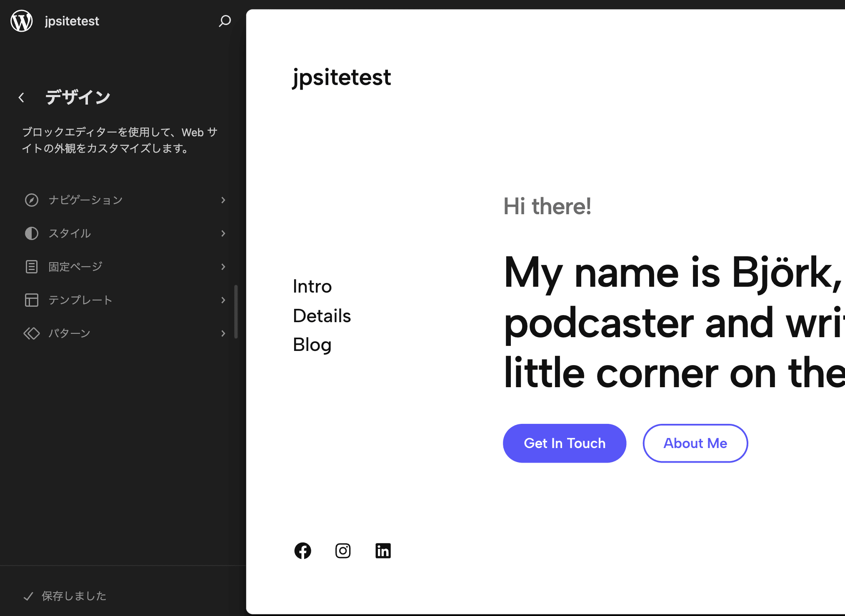
Task: Click the スタイル half-circle icon
Action: (x=32, y=233)
